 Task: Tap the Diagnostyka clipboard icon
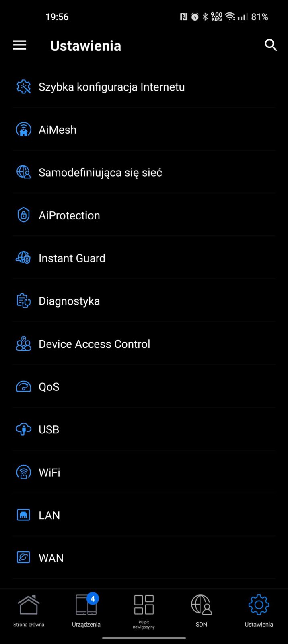pyautogui.click(x=23, y=301)
